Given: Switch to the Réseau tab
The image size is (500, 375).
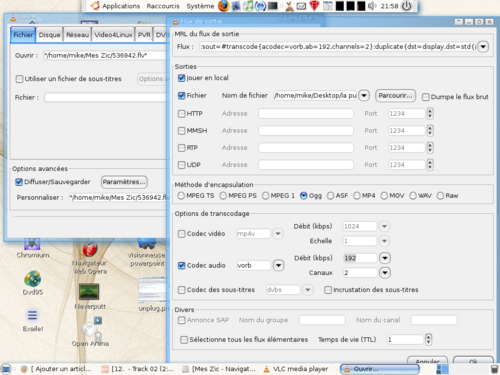Looking at the screenshot, I should point(77,35).
